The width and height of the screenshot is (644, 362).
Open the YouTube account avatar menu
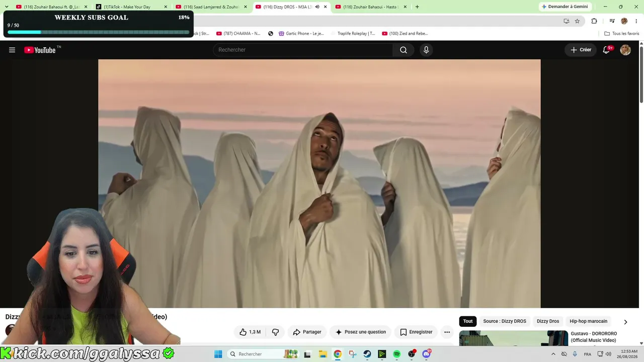pos(625,50)
